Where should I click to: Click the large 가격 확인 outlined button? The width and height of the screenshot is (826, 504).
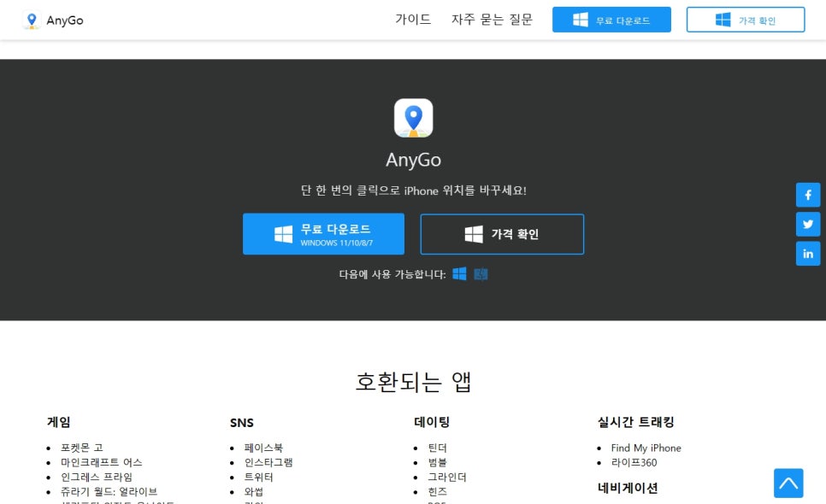(x=502, y=234)
